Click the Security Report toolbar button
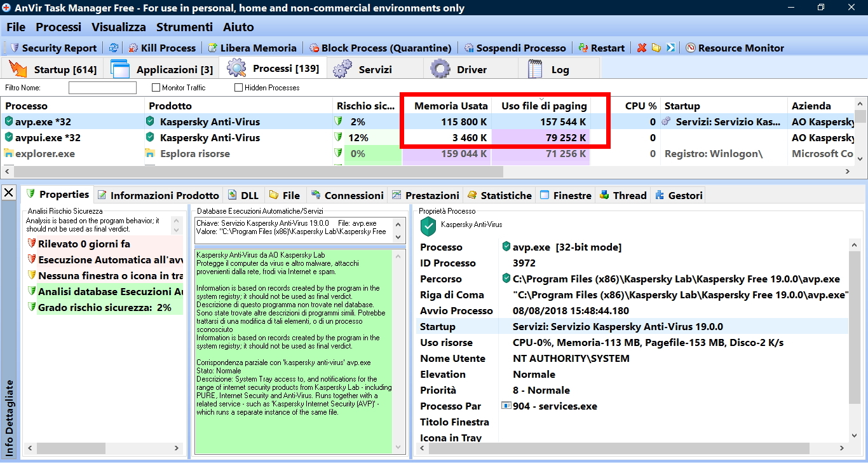The height and width of the screenshot is (463, 868). point(54,48)
